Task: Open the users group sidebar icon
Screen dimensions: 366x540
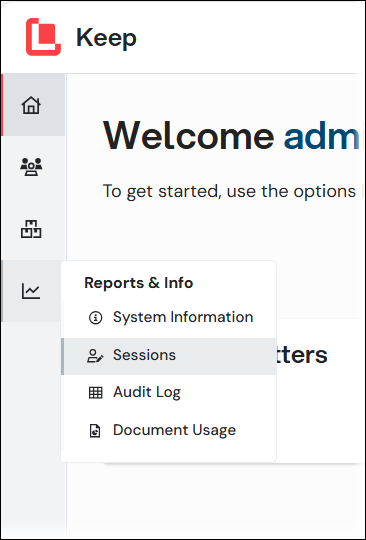Action: [31, 167]
